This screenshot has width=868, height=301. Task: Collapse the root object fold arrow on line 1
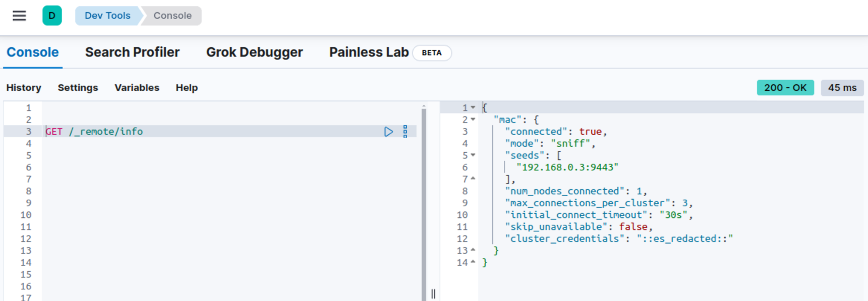pyautogui.click(x=473, y=107)
